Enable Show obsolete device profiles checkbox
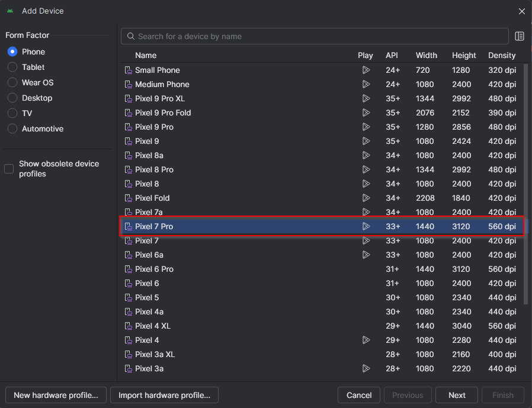Viewport: 532px width, 408px height. click(x=9, y=169)
